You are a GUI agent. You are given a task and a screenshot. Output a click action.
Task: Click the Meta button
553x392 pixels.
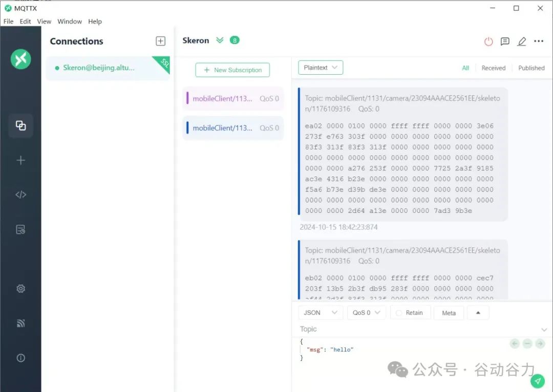coord(449,313)
